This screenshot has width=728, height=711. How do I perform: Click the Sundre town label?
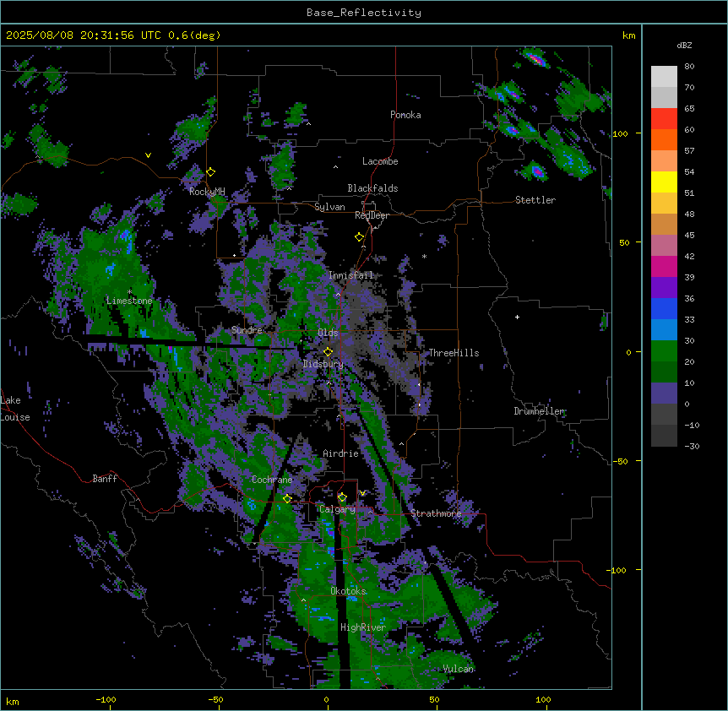coord(247,330)
